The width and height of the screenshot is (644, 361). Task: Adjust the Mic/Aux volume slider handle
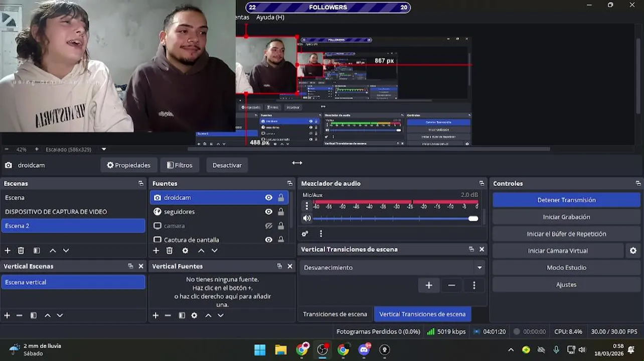pyautogui.click(x=473, y=219)
